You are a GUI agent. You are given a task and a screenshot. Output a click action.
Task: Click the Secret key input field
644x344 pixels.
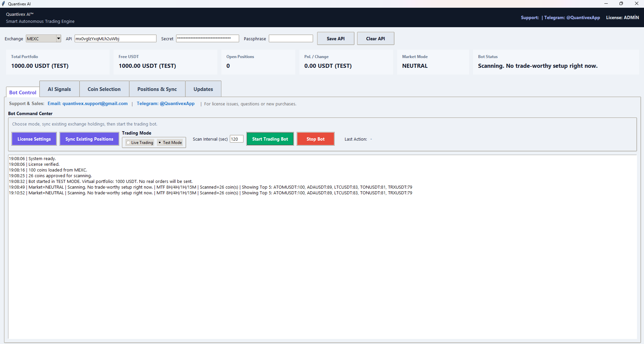coord(207,39)
